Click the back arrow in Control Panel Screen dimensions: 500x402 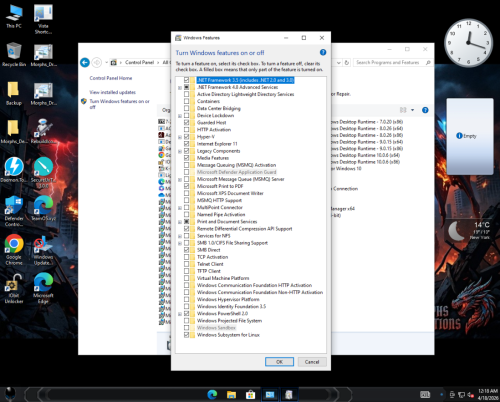point(85,62)
